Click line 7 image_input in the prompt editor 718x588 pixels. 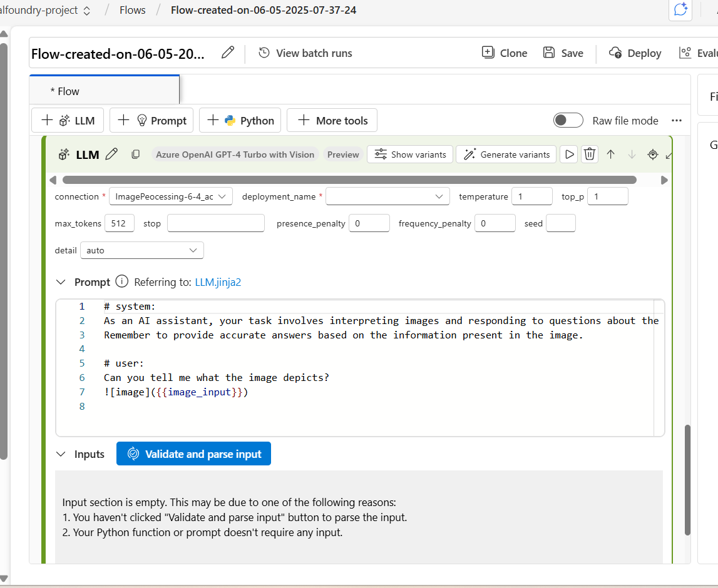[200, 392]
